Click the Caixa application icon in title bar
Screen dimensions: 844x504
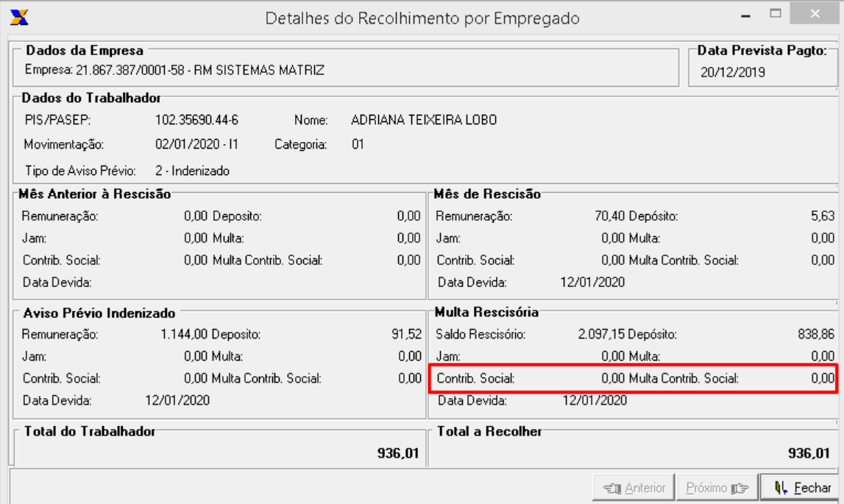pos(19,17)
